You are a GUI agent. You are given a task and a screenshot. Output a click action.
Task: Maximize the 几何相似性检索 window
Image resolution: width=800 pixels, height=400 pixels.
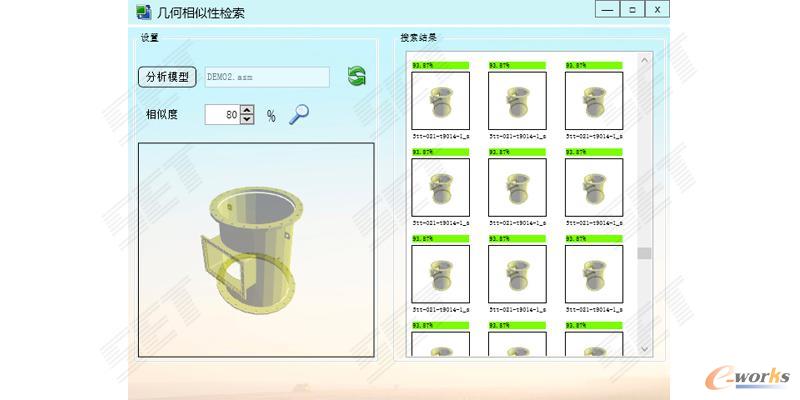pyautogui.click(x=632, y=9)
